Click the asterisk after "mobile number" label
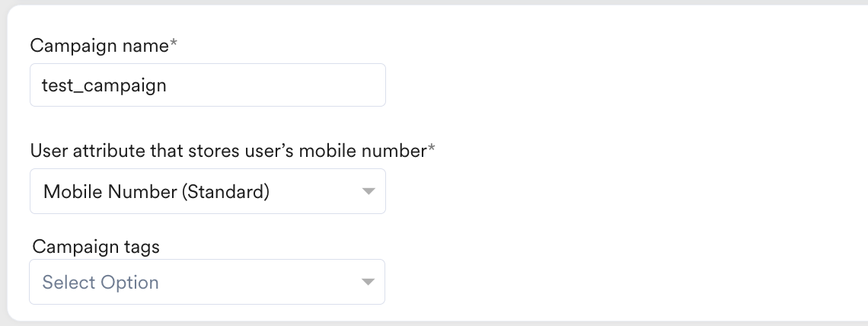The width and height of the screenshot is (868, 326). click(x=432, y=149)
